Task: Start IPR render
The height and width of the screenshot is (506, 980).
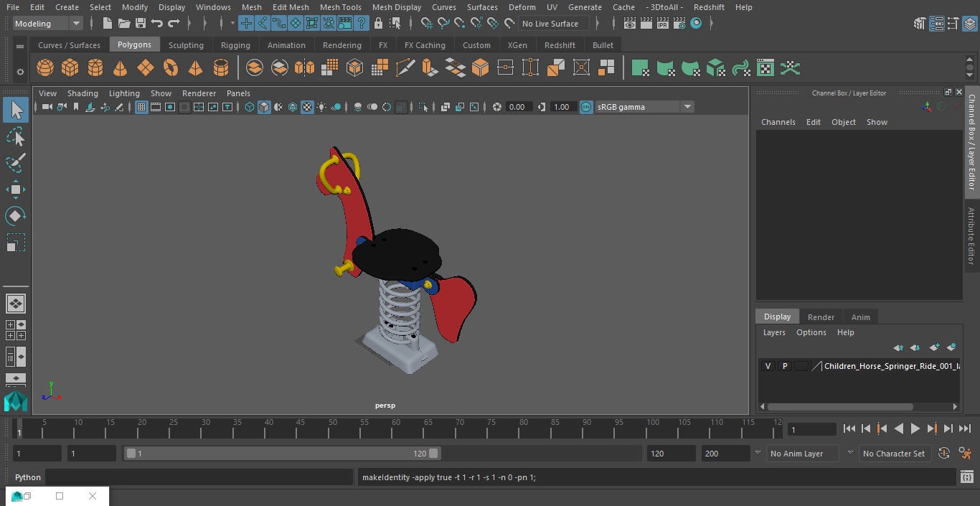Action: [x=663, y=24]
